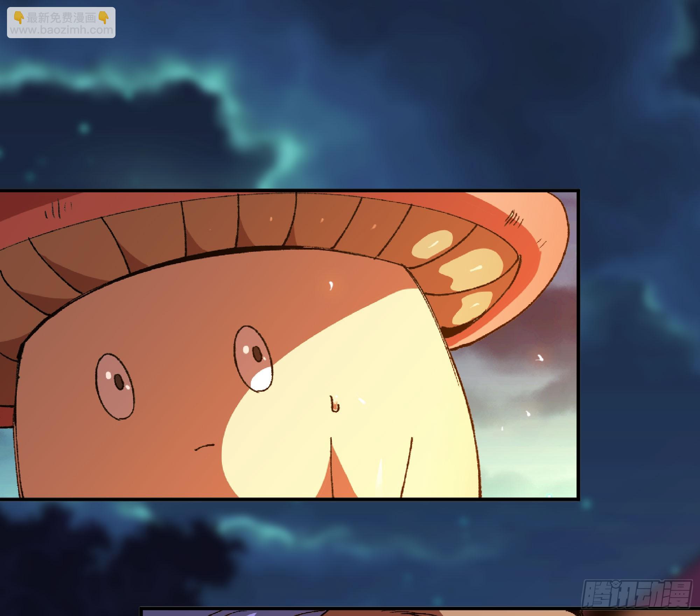Screen dimensions: 700x616
Task: Click the 最新免费漫画 banner text
Action: pyautogui.click(x=61, y=17)
